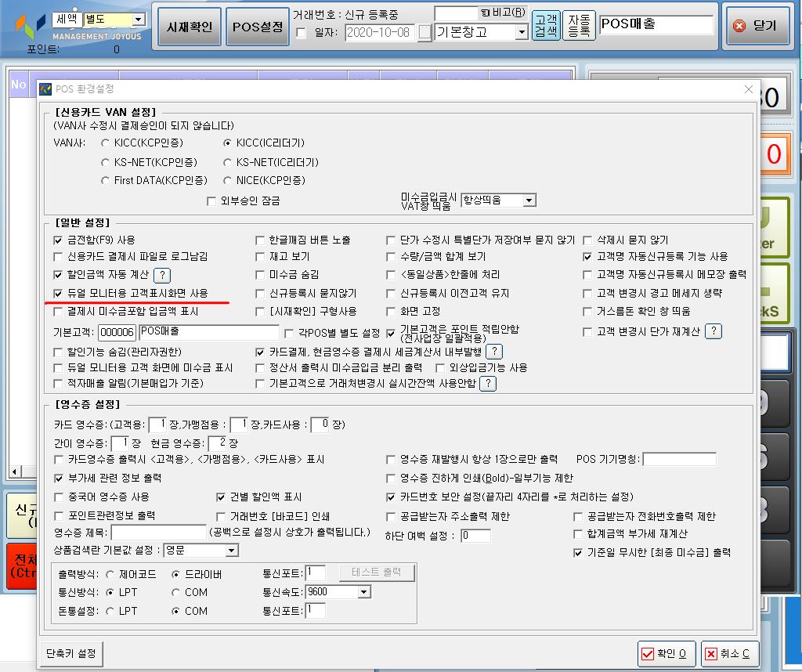
Task: Close the POS 환경설정 dialog with X
Action: click(749, 89)
